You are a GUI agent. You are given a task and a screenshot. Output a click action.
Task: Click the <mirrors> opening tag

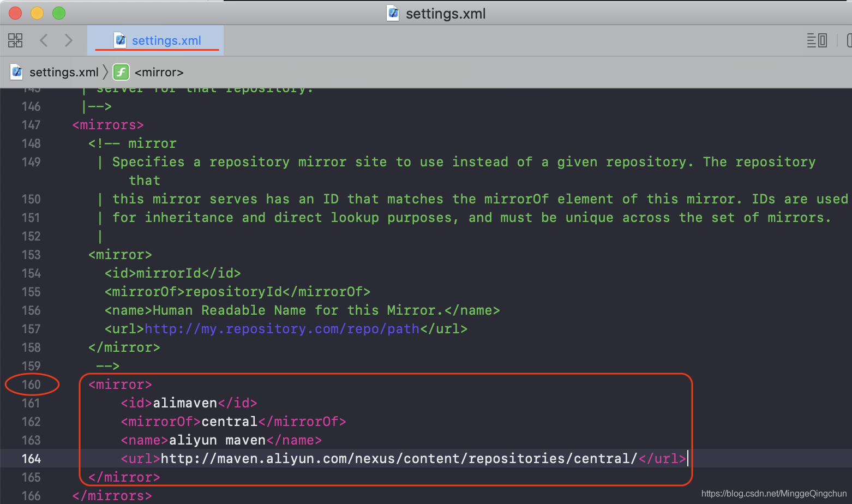coord(108,125)
